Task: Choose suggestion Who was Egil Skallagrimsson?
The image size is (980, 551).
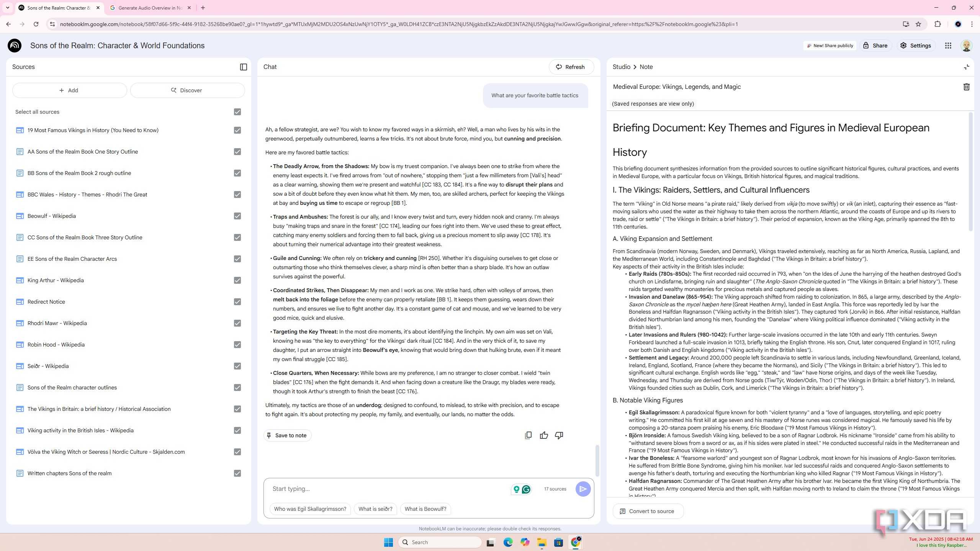Action: (x=310, y=509)
